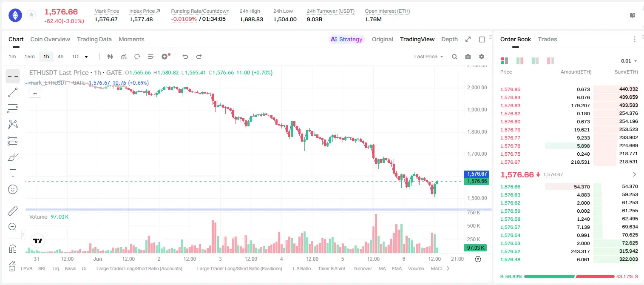Open the emoji sticker tool
644x285 pixels.
point(13,189)
